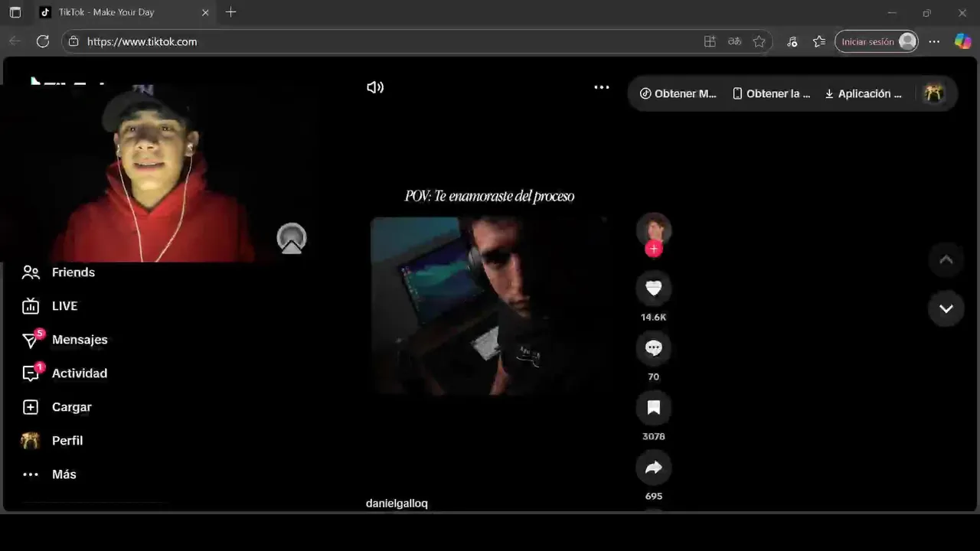Click the Perfil avatar icon in sidebar
The height and width of the screenshot is (551, 980).
30,441
